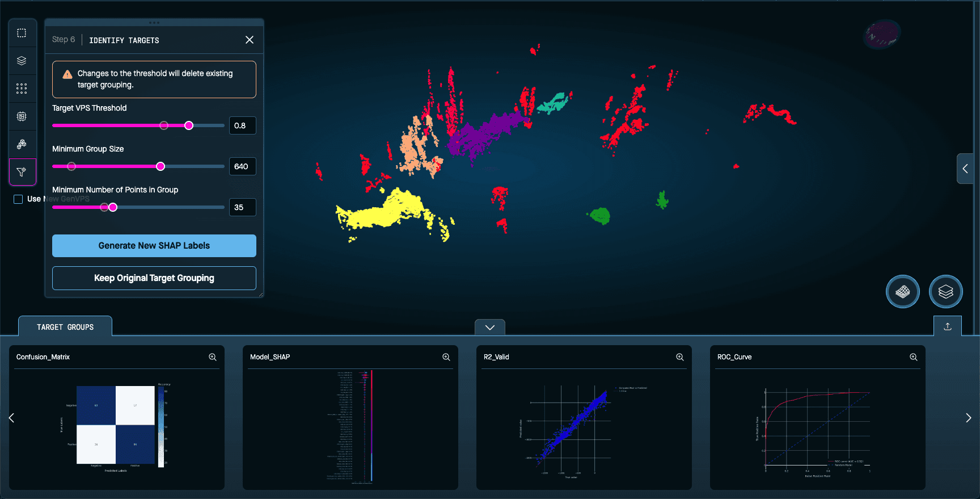Click the Confusion_Matrix card title

tap(43, 357)
